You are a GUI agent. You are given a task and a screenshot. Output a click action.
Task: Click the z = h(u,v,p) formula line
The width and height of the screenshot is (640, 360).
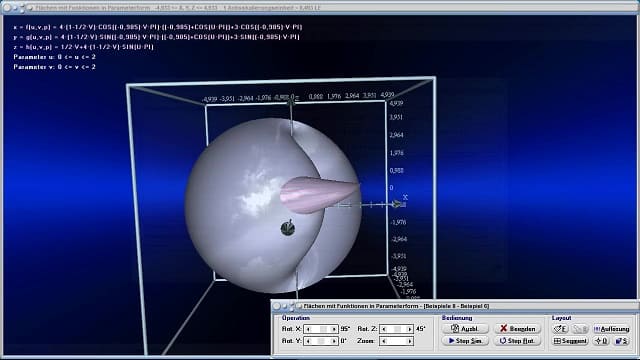click(83, 47)
